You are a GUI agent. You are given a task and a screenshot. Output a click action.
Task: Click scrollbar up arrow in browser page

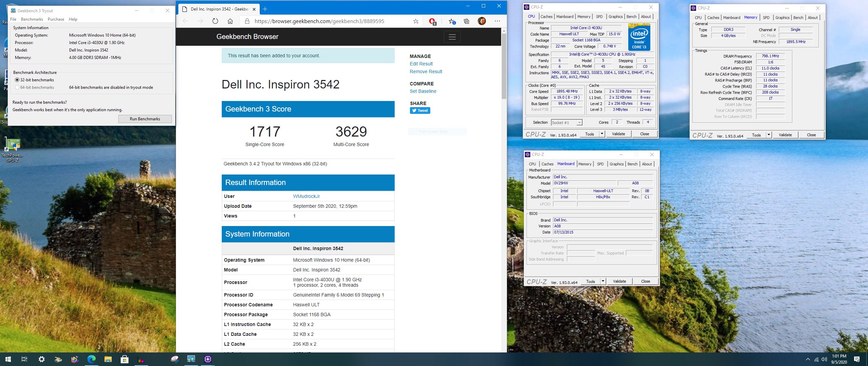504,30
